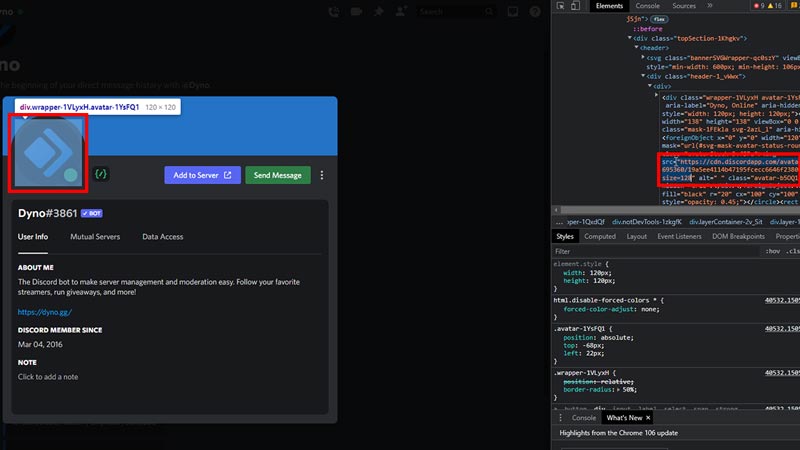Open the Console tab in the bottom drawer
The width and height of the screenshot is (800, 450).
point(584,417)
